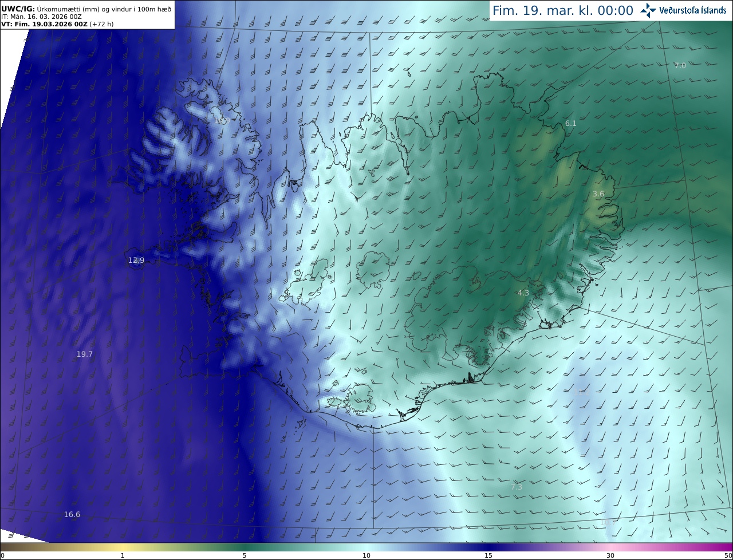
Task: Click the yellow band of the color scale
Action: tap(123, 547)
